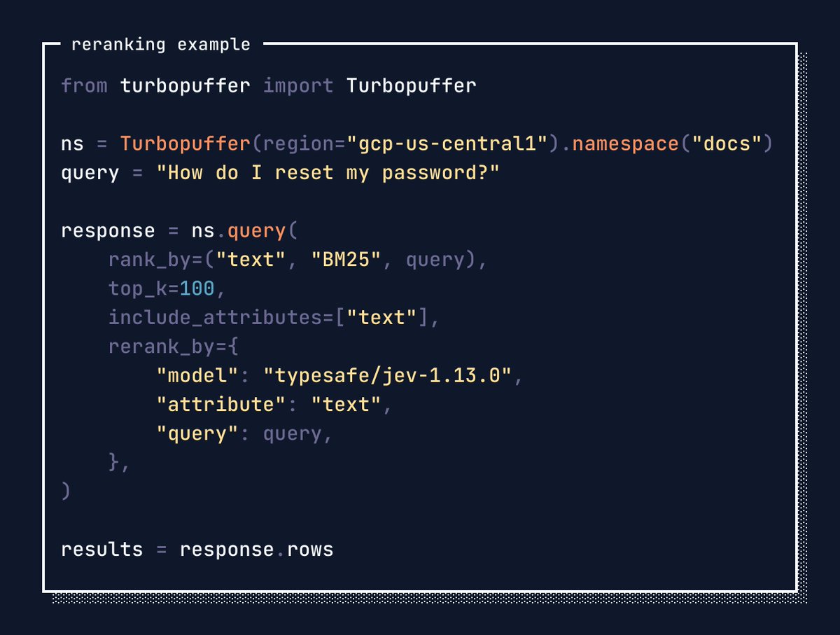The height and width of the screenshot is (635, 840).
Task: Select the "model" dictionary key
Action: tap(197, 377)
